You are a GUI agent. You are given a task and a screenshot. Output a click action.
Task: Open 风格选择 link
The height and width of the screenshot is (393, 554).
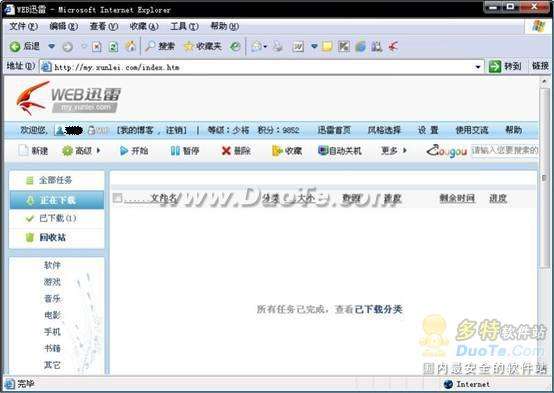pos(384,130)
